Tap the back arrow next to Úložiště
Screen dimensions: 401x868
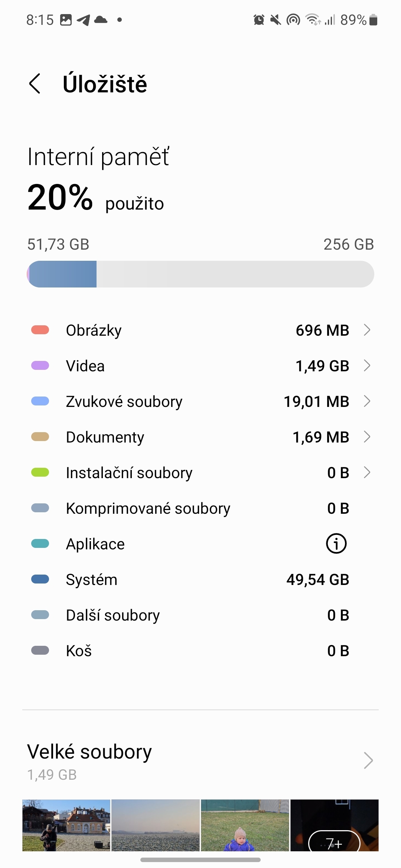click(35, 84)
